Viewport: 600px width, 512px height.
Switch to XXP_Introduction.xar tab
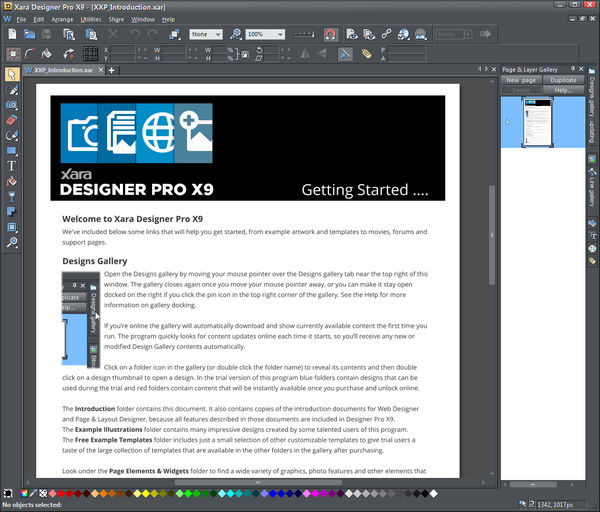[x=64, y=70]
